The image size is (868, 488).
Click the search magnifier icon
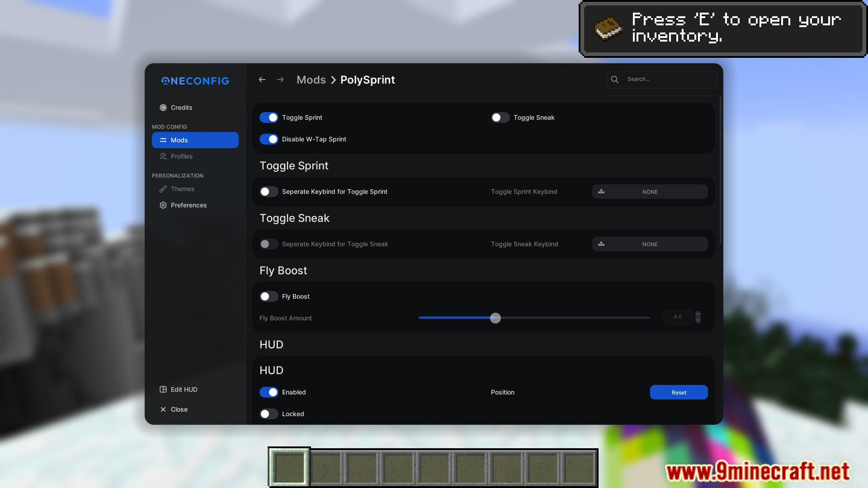click(615, 80)
